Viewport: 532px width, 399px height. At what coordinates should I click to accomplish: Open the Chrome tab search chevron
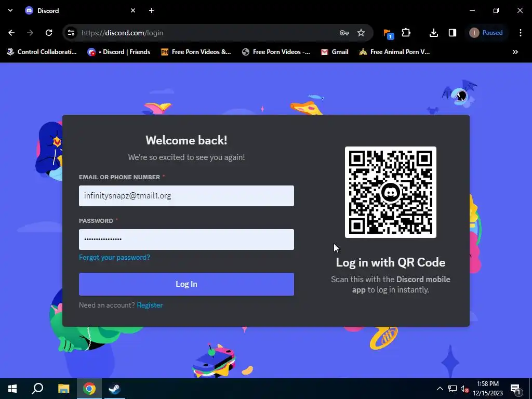(x=10, y=10)
